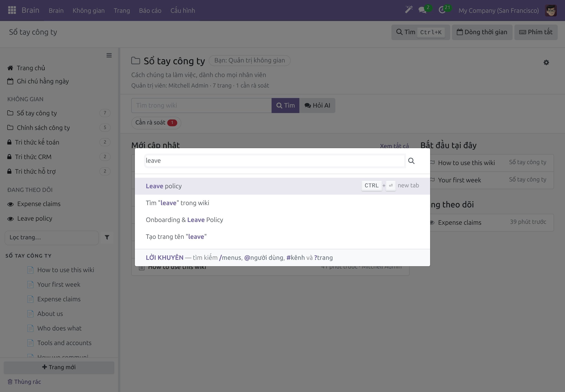Open the Dòng thời gian timeline button
The image size is (565, 392).
(x=482, y=32)
